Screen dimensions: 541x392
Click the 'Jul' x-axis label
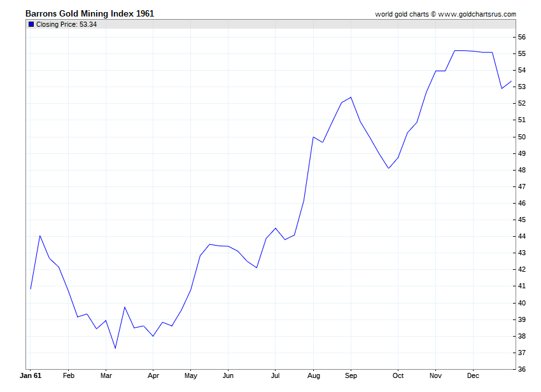tap(275, 375)
